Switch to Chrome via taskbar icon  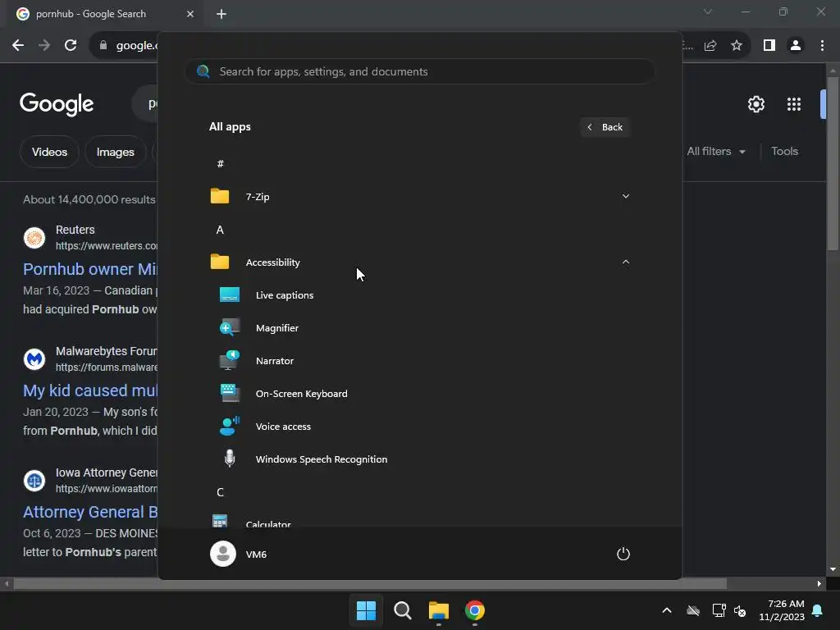pos(475,610)
